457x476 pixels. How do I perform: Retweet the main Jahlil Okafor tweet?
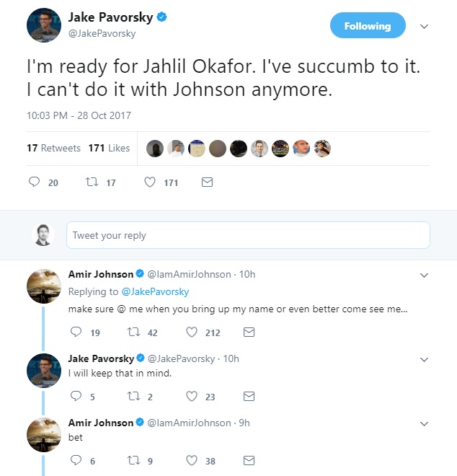click(92, 182)
